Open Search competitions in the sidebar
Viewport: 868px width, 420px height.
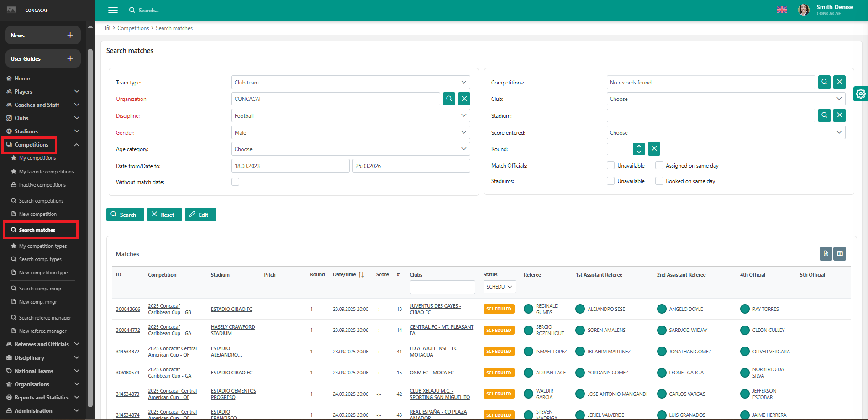(41, 201)
